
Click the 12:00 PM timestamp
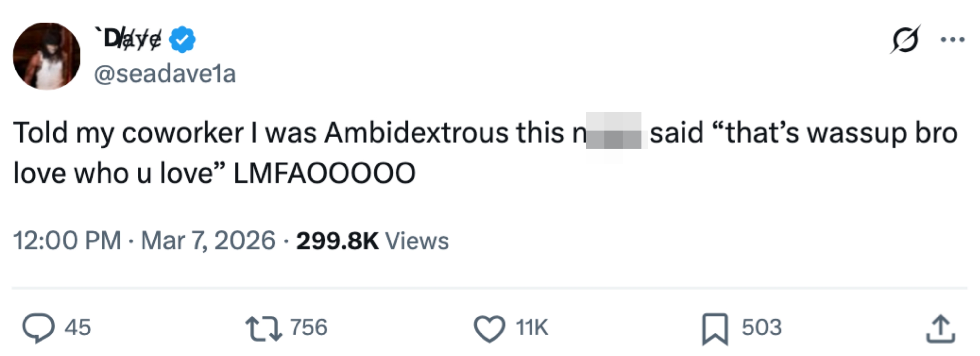(x=67, y=240)
